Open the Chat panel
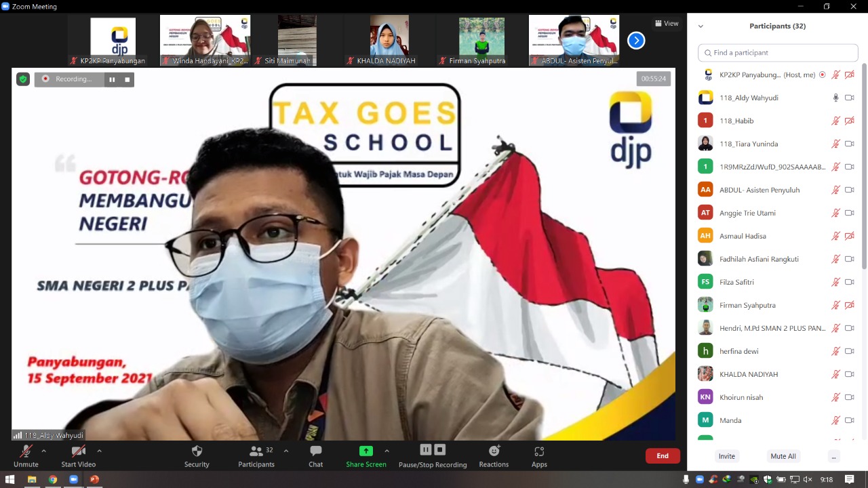 315,451
